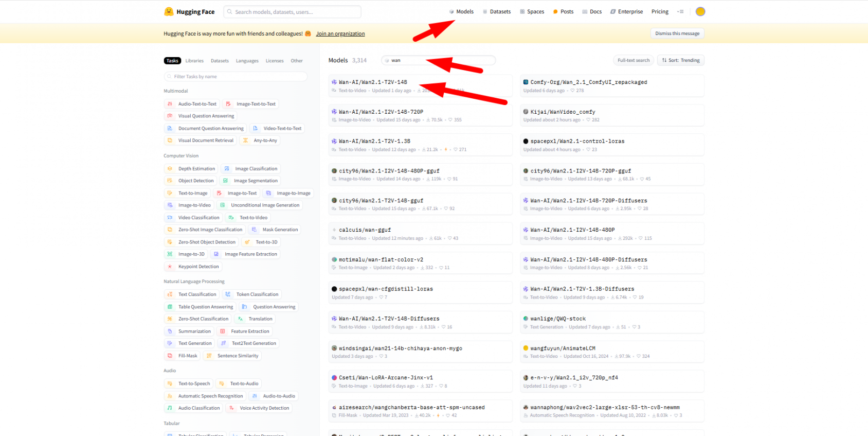Click the Hugging Face logo icon
Image resolution: width=868 pixels, height=436 pixels.
pos(169,11)
